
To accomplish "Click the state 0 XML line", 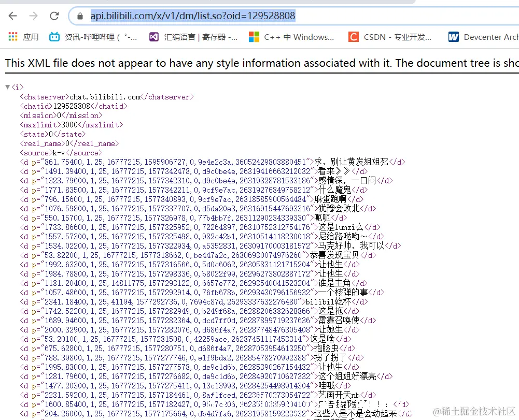I will pos(53,134).
